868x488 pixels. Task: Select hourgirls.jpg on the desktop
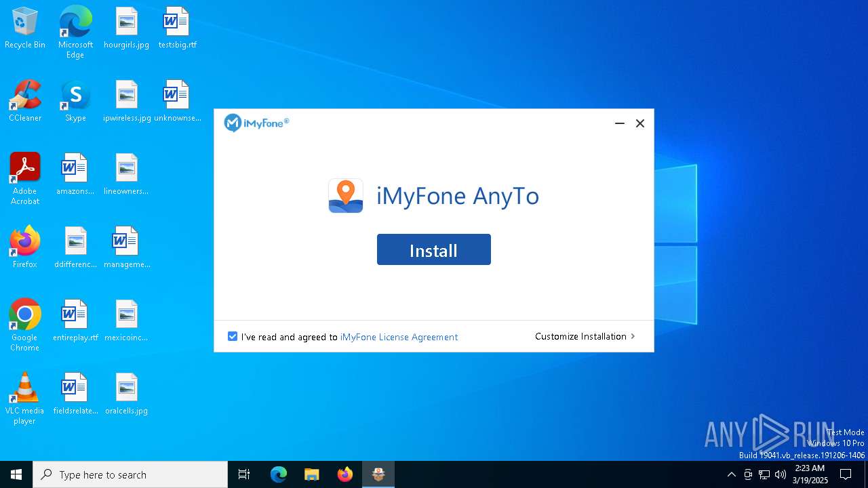tap(126, 28)
